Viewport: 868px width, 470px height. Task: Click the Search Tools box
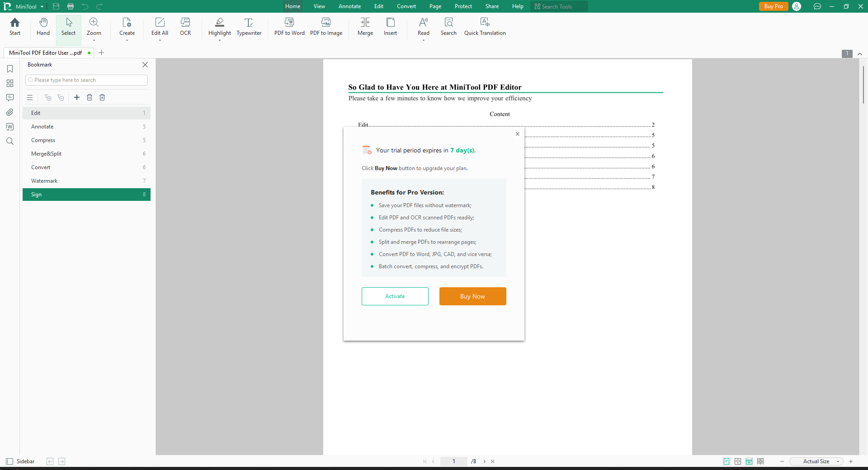coord(559,6)
